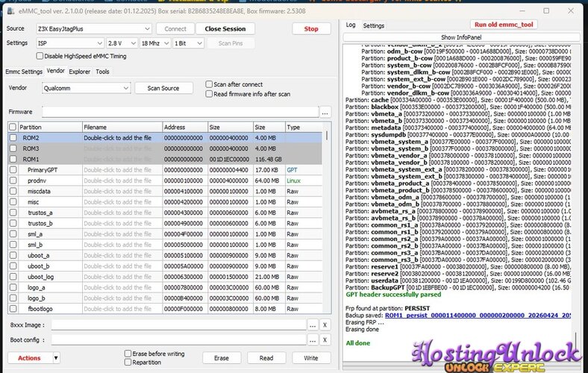588x373 pixels.
Task: Click the Read button
Action: tap(266, 358)
